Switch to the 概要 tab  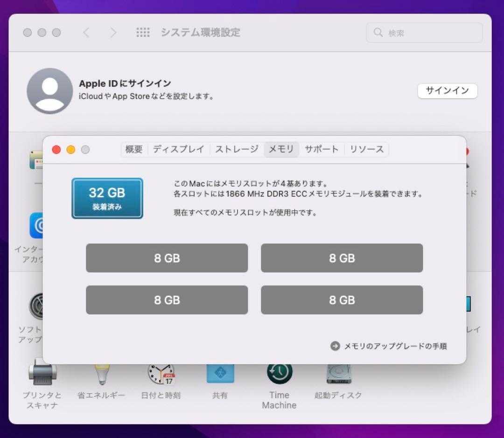pyautogui.click(x=134, y=149)
